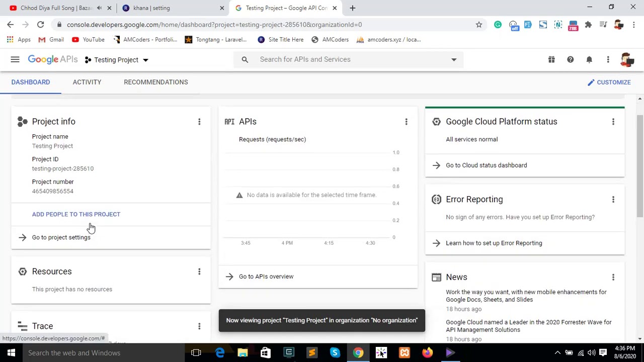Open the main navigation hamburger menu
644x362 pixels.
(15, 59)
